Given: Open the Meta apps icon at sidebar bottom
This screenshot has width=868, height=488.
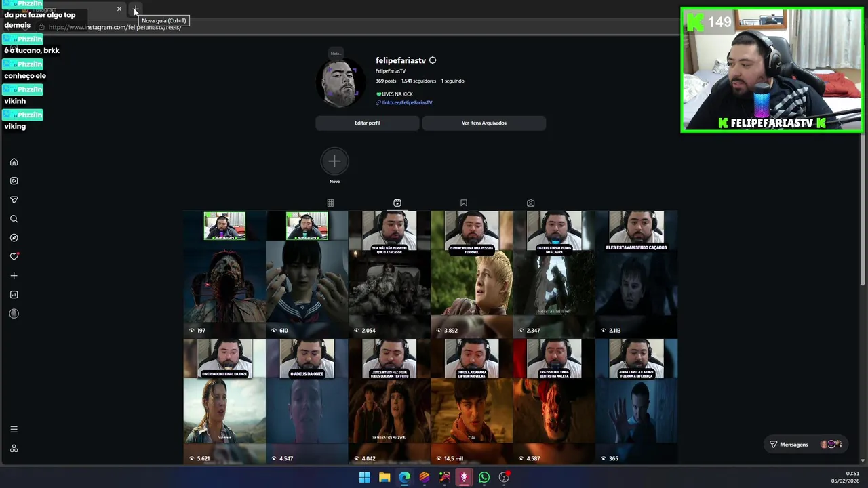Looking at the screenshot, I should point(14,449).
